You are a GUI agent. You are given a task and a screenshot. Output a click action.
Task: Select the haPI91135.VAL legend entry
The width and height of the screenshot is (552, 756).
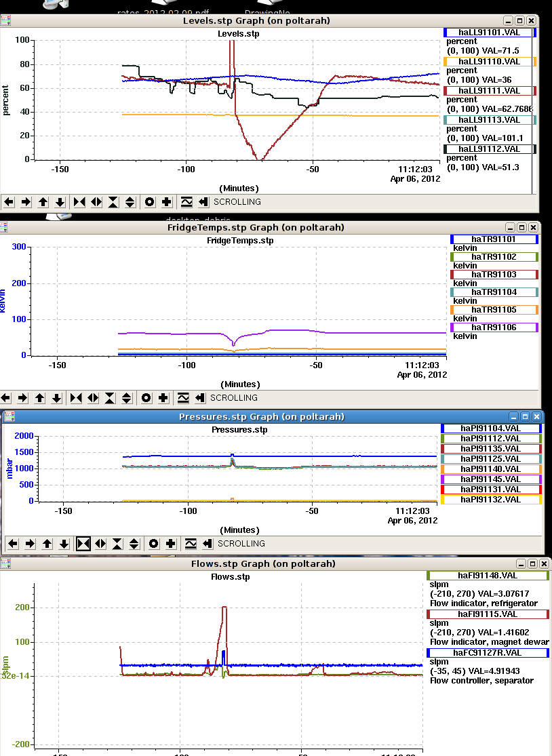tap(491, 449)
